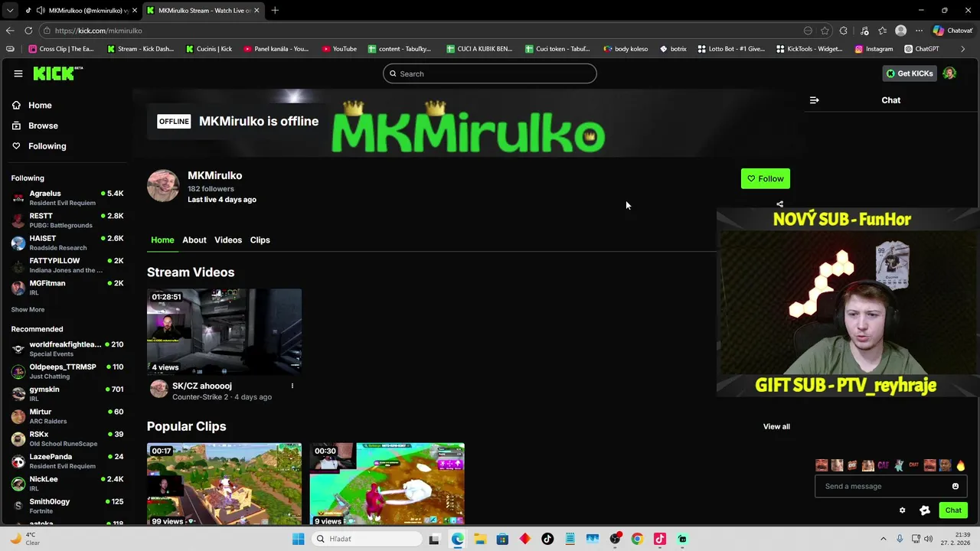Open chat settings gear icon
This screenshot has height=551, width=980.
pos(902,510)
